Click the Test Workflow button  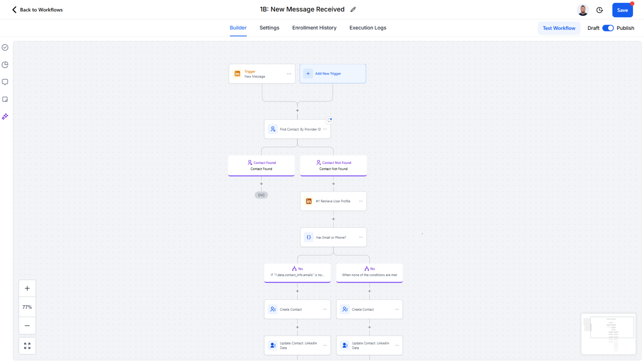coord(559,28)
